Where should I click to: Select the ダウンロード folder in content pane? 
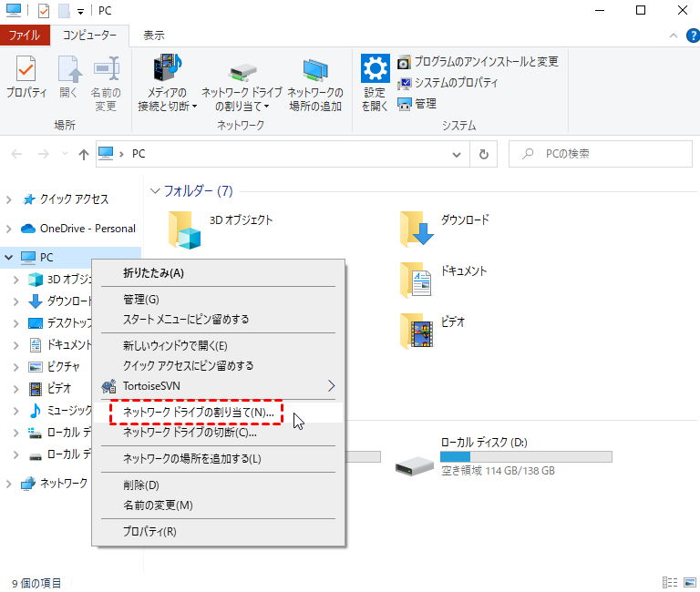pos(445,230)
